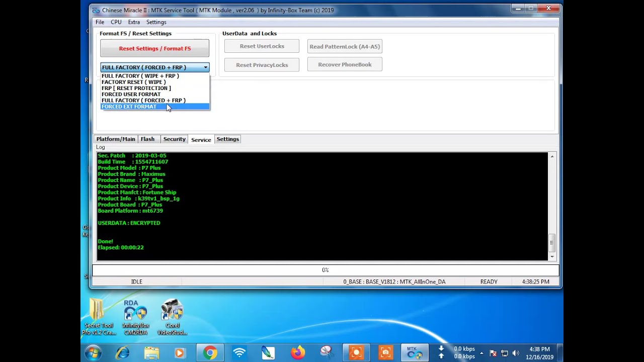Click READY status bar entry
The width and height of the screenshot is (644, 362).
pyautogui.click(x=489, y=282)
